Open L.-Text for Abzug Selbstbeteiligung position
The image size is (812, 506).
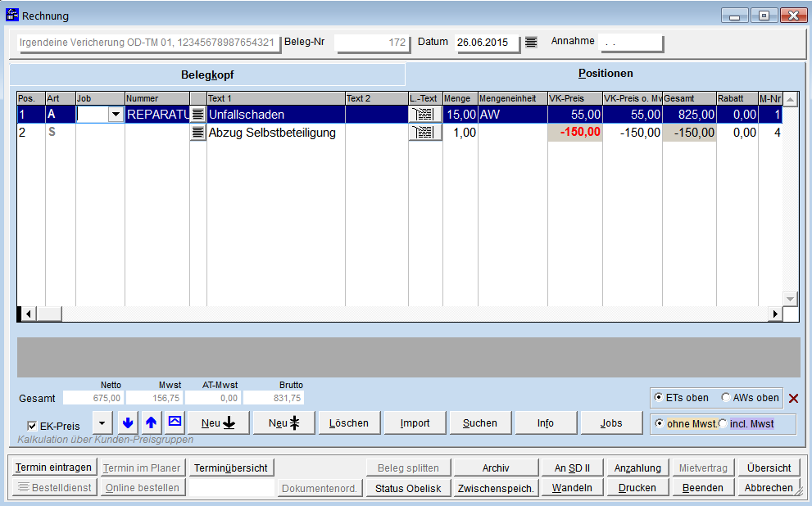pyautogui.click(x=425, y=133)
